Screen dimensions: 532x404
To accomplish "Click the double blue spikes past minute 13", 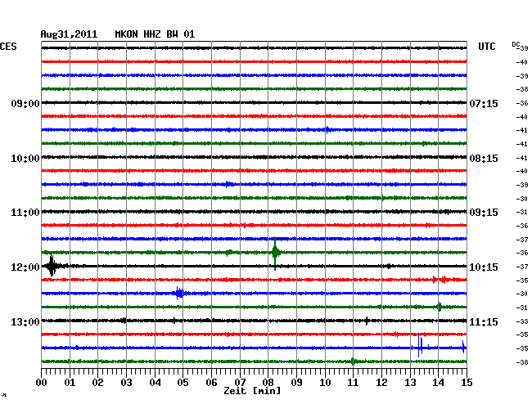I will [421, 345].
